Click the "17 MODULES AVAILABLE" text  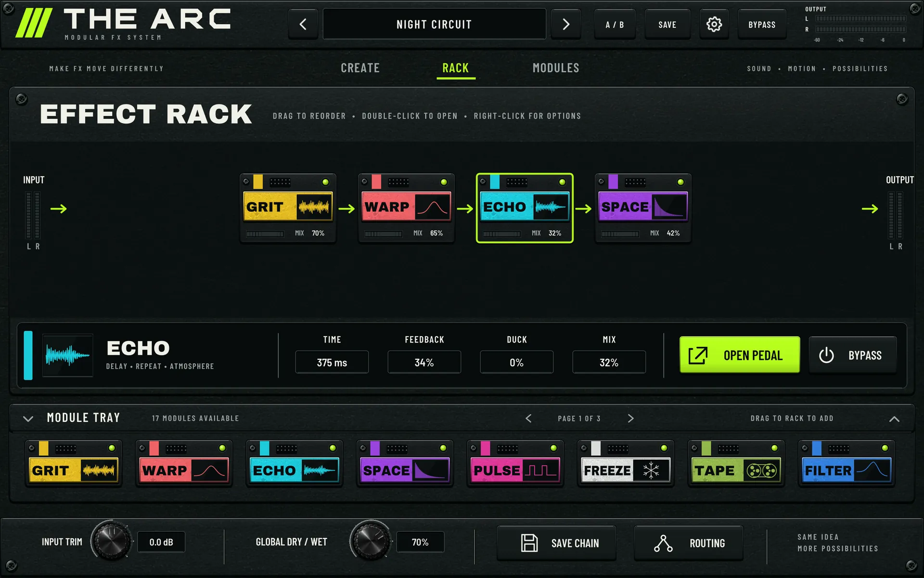(x=195, y=419)
